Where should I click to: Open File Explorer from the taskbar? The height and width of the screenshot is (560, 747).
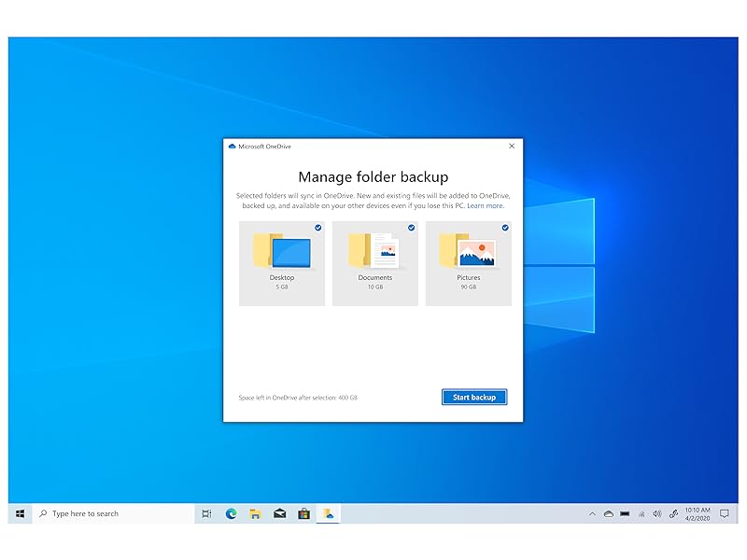[x=255, y=513]
